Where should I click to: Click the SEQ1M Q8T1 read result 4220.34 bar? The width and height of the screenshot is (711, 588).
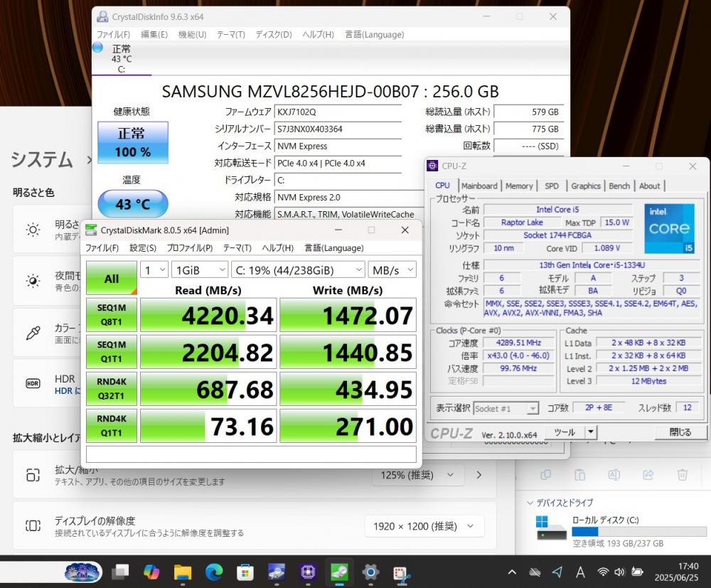[208, 315]
